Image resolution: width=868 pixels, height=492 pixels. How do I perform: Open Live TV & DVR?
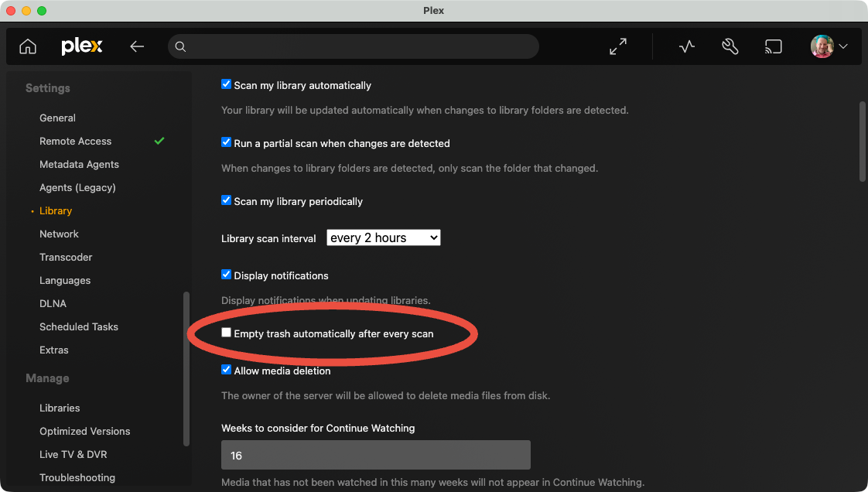pyautogui.click(x=73, y=454)
